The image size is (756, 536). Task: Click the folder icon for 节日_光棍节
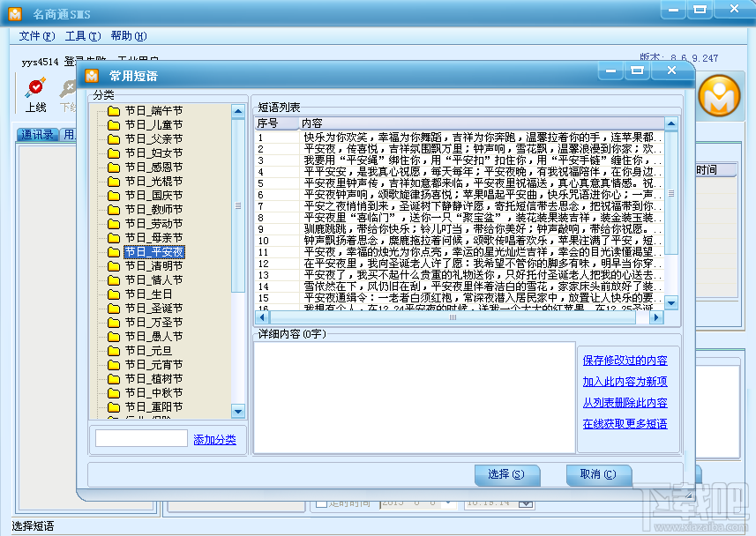click(114, 182)
